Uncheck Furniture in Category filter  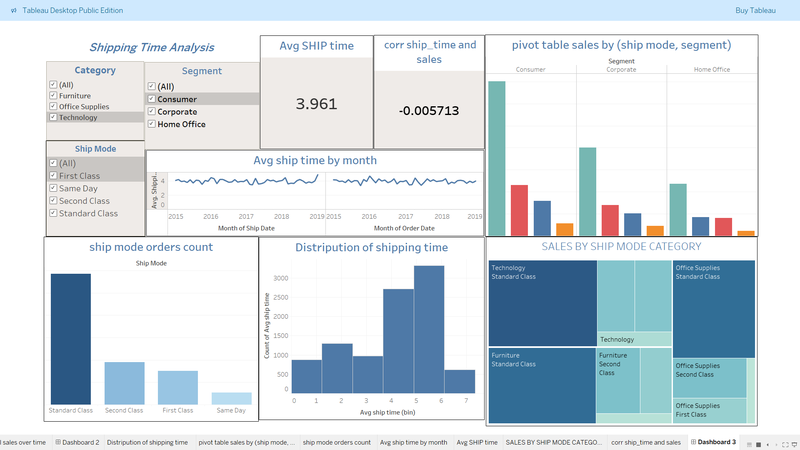(52, 96)
